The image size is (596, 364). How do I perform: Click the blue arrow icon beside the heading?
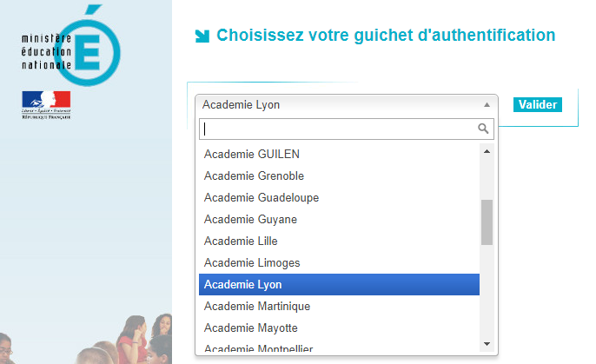tap(202, 36)
